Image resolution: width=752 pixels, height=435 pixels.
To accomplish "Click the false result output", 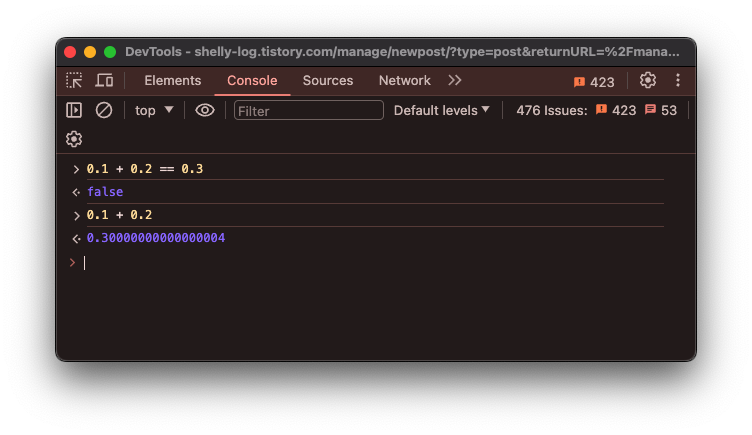I will (x=105, y=192).
